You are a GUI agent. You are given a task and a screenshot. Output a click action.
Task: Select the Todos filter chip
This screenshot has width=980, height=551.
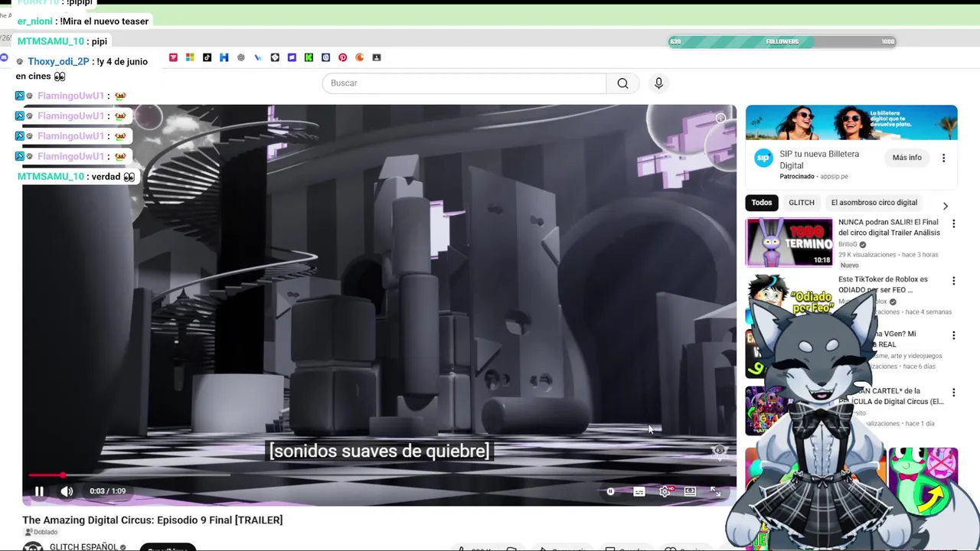tap(762, 203)
